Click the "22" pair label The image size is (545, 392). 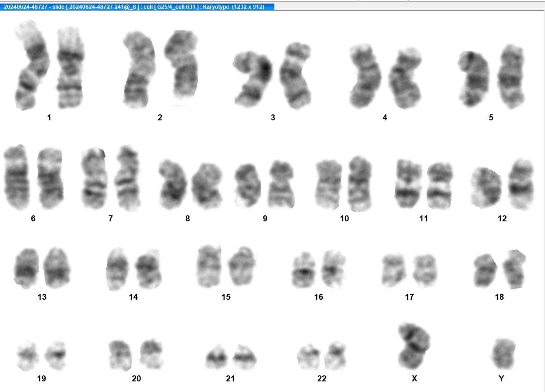[x=322, y=379]
